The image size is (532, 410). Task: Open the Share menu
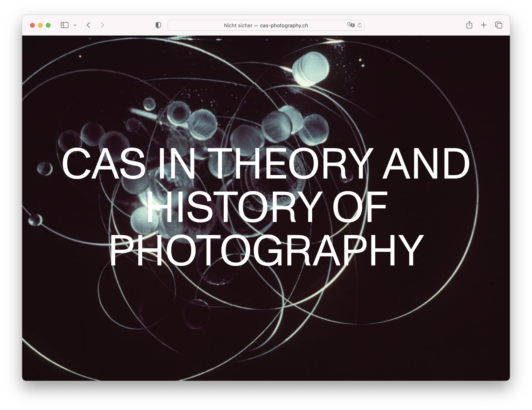coord(469,25)
